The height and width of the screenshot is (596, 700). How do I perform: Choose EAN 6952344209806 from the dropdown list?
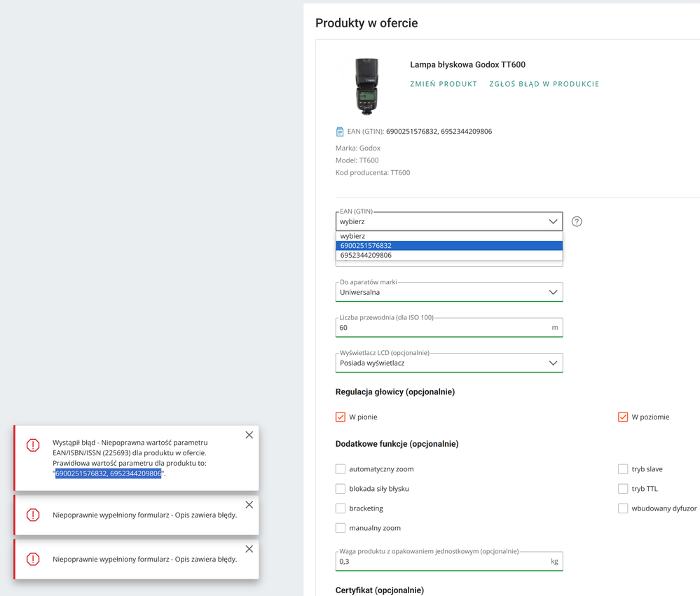tap(448, 255)
